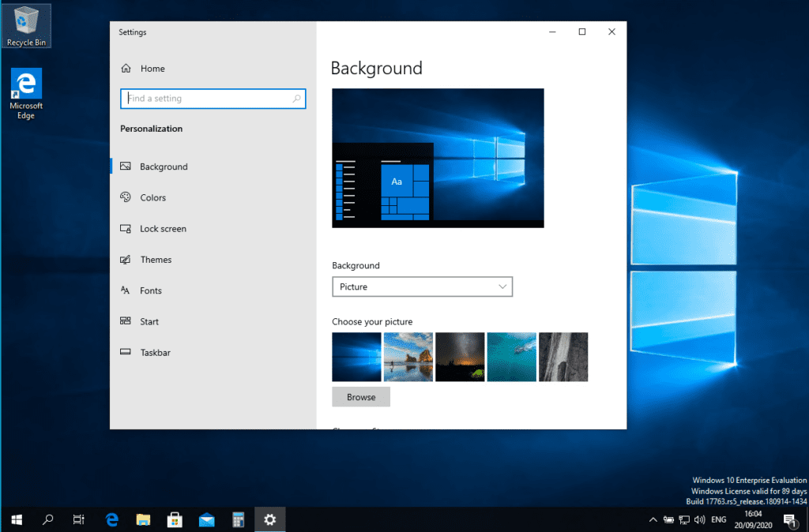Open the Start personalization page

(213, 321)
